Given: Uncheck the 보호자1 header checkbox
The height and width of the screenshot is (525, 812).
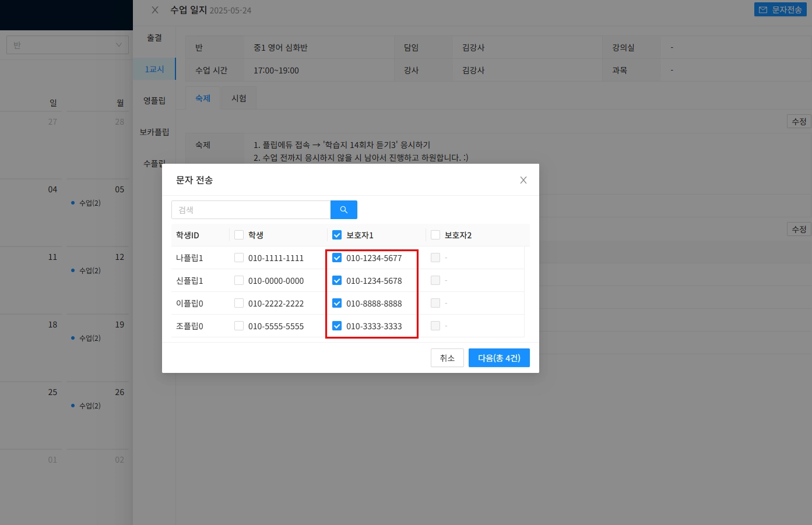Looking at the screenshot, I should pos(337,235).
